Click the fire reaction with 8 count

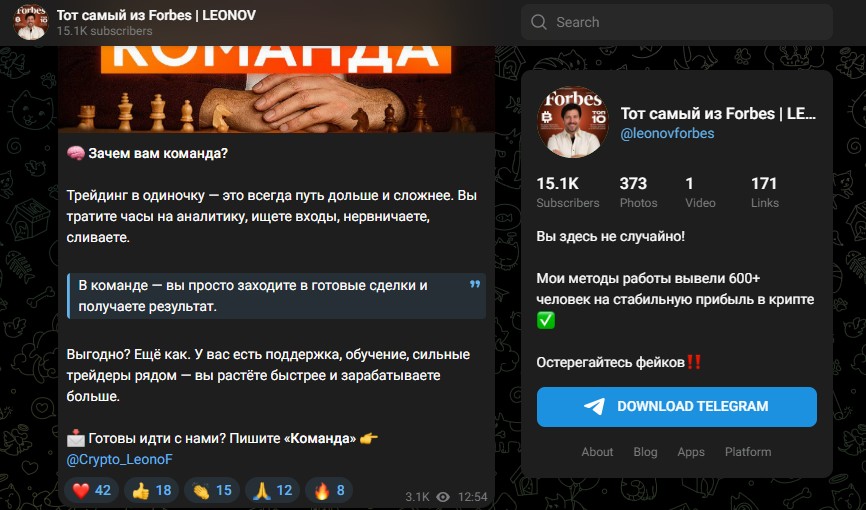coord(329,490)
